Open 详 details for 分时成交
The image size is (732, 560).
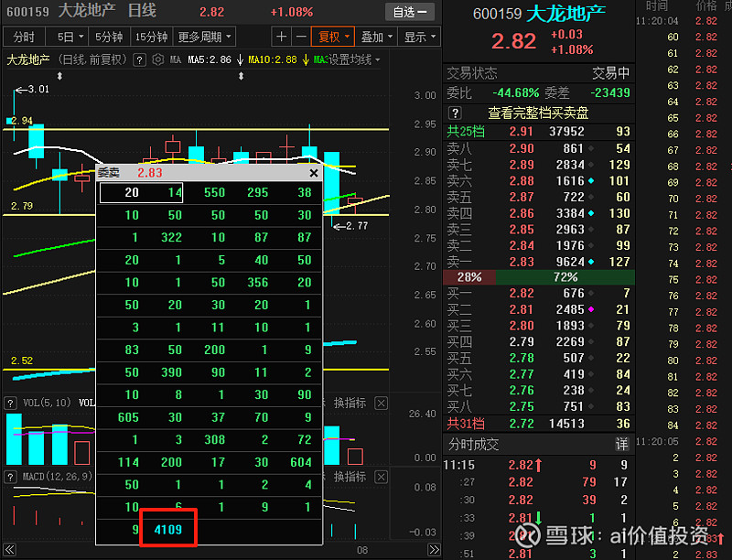pyautogui.click(x=621, y=444)
